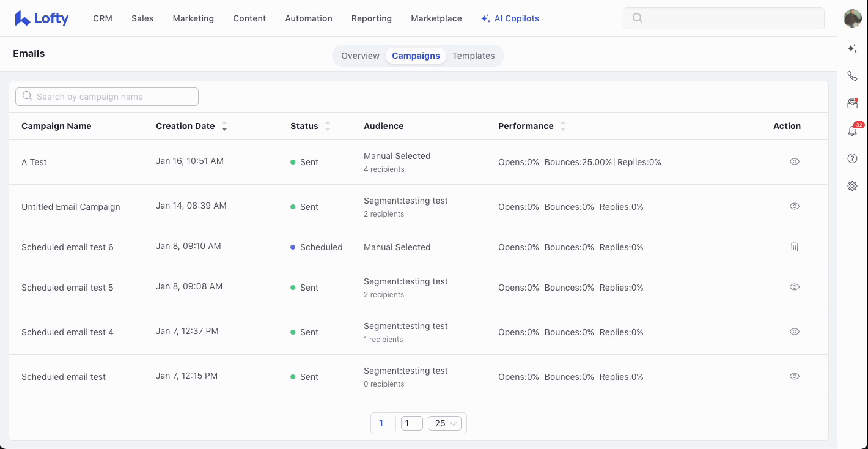View the A Test campaign details
This screenshot has height=449, width=868.
[794, 161]
